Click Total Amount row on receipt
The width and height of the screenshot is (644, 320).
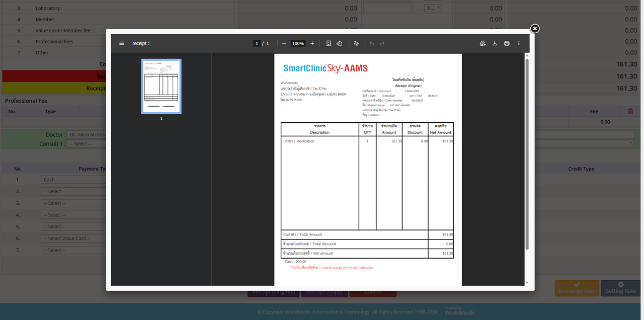pyautogui.click(x=367, y=234)
